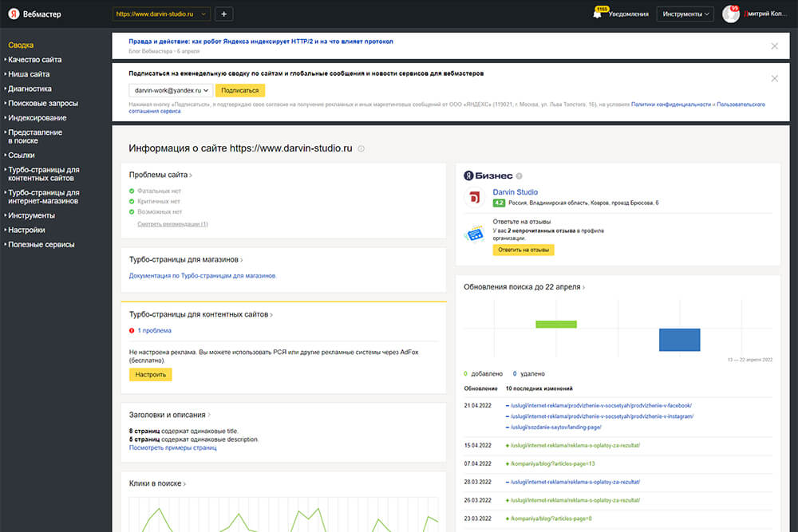Image resolution: width=798 pixels, height=532 pixels.
Task: Open Диагностика sidebar section
Action: pyautogui.click(x=30, y=89)
